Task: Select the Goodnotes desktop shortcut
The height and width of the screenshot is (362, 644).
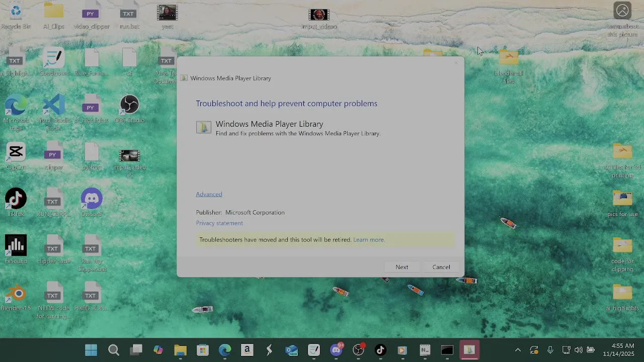Action: pyautogui.click(x=54, y=62)
